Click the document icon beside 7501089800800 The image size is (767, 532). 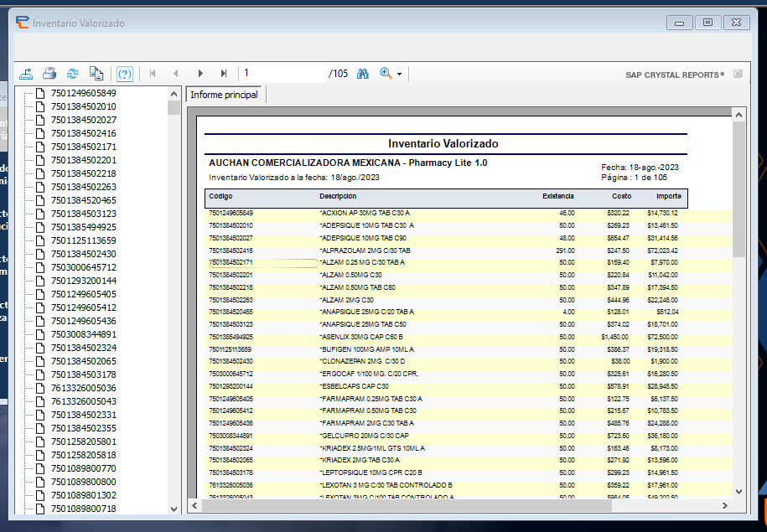pyautogui.click(x=41, y=482)
